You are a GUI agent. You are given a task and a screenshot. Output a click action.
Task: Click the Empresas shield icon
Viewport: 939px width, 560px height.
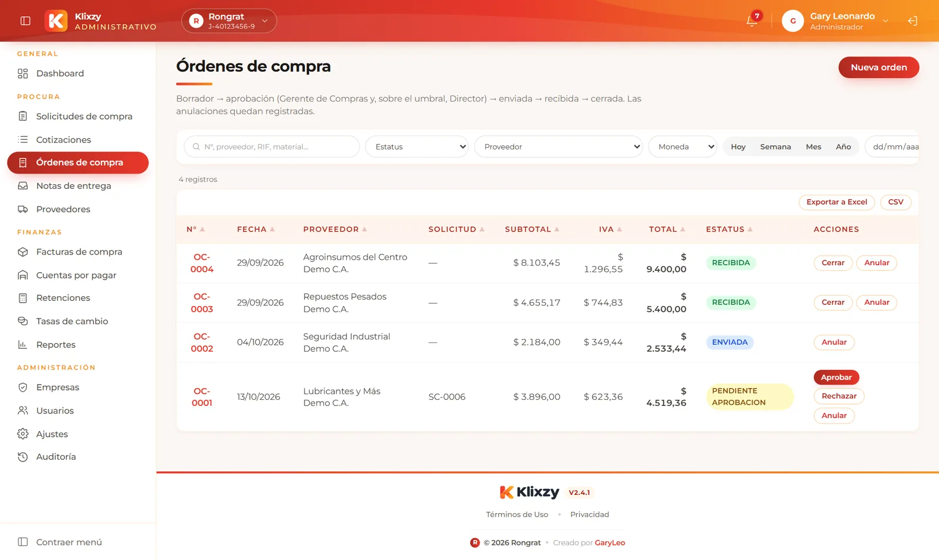pyautogui.click(x=23, y=387)
